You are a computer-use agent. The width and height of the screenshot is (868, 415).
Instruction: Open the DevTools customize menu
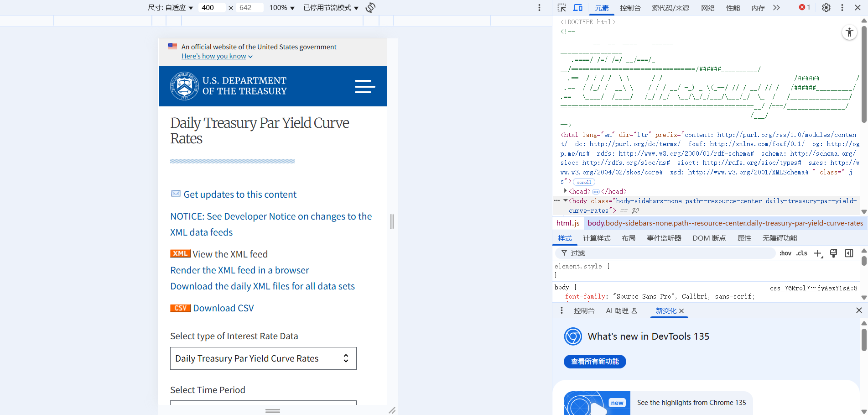tap(842, 8)
